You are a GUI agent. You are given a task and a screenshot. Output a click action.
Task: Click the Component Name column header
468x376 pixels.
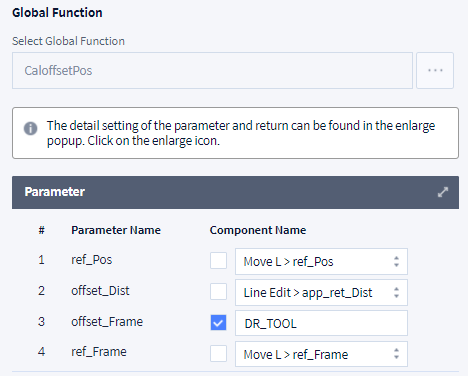coord(258,230)
